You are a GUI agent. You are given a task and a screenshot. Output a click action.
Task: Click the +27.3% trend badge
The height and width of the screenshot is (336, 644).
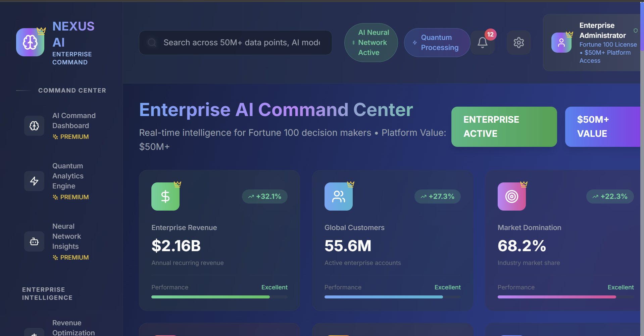(438, 197)
